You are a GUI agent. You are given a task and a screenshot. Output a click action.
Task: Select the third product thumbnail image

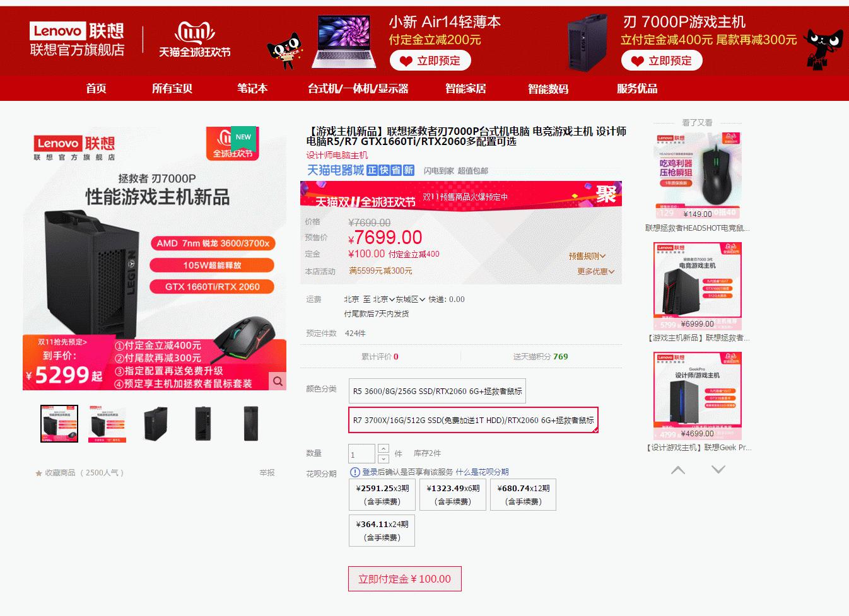156,424
